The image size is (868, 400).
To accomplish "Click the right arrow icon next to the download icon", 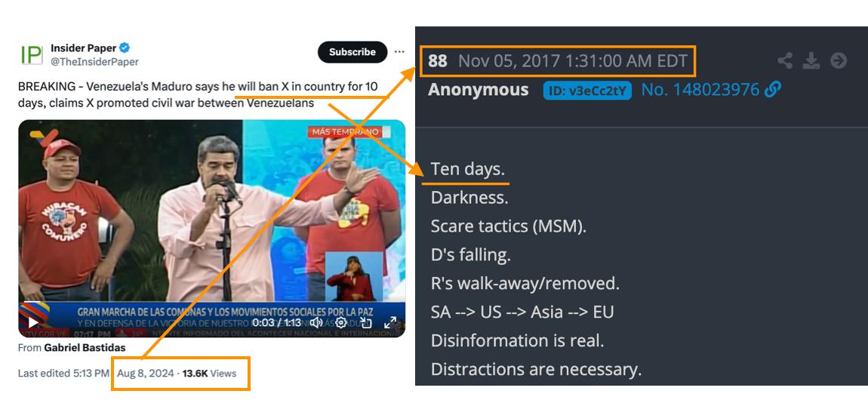I will coord(839,60).
